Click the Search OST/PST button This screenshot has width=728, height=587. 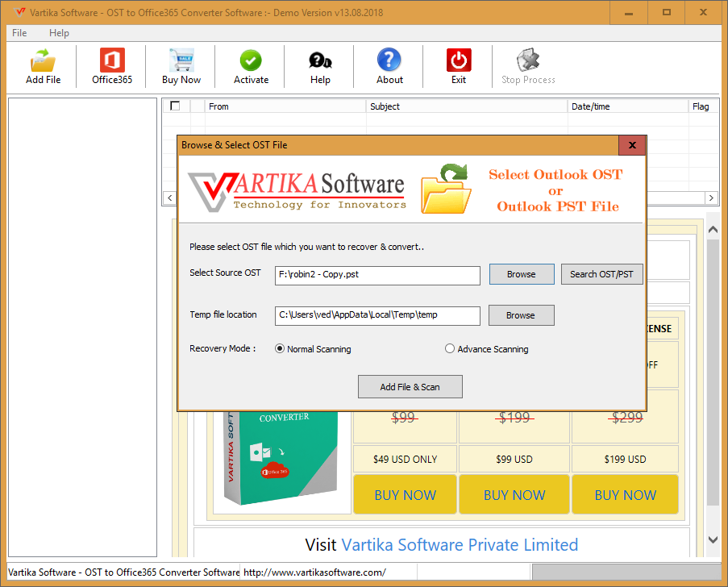point(601,274)
